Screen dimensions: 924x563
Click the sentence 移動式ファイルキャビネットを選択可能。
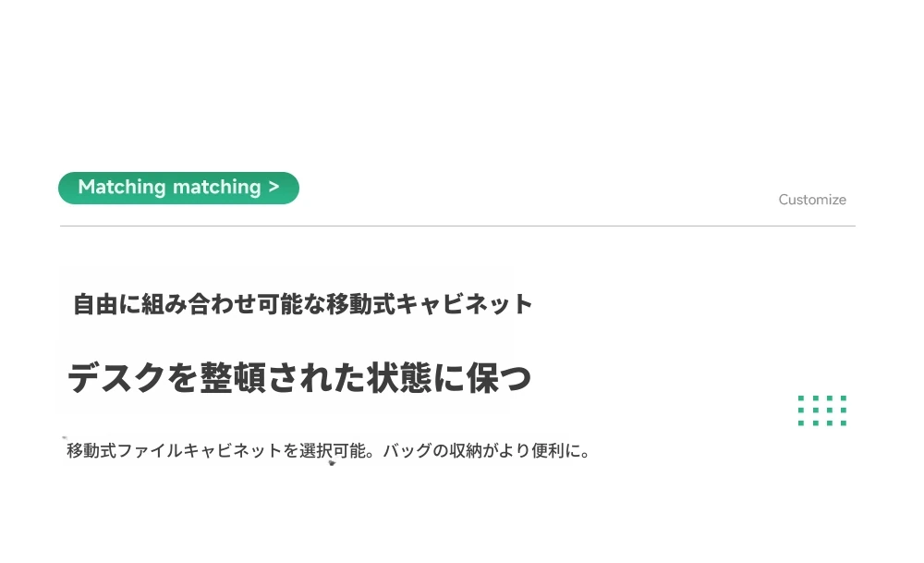(x=221, y=450)
